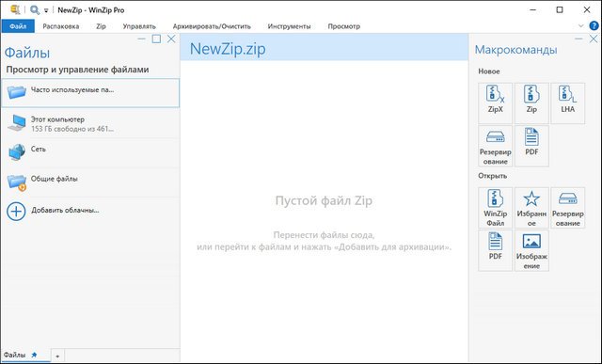Viewport: 602px width, 364px height.
Task: Switch to the Распаковка tab
Action: (60, 26)
